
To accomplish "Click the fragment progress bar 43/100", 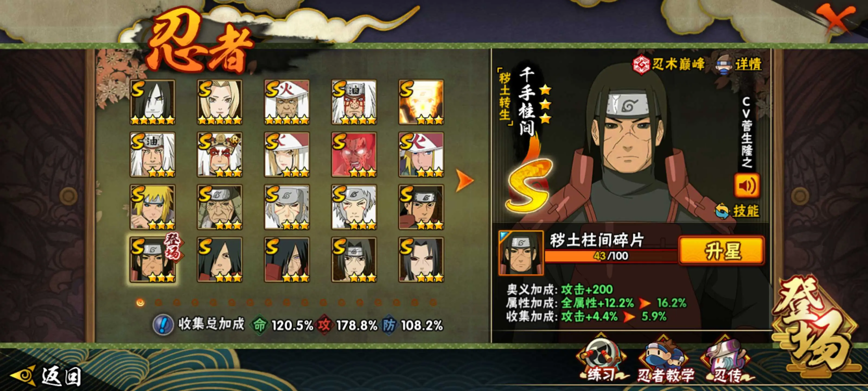I will point(611,256).
